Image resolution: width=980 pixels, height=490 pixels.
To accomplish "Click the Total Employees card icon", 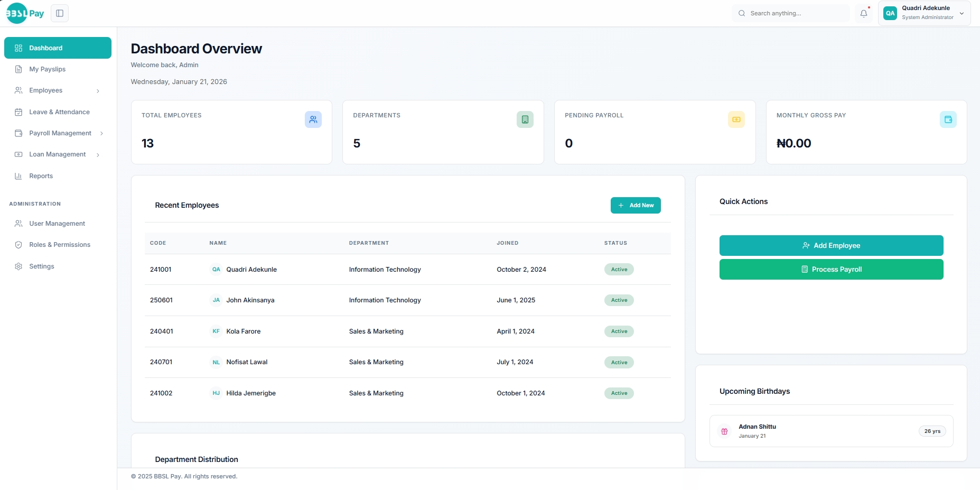I will 313,119.
